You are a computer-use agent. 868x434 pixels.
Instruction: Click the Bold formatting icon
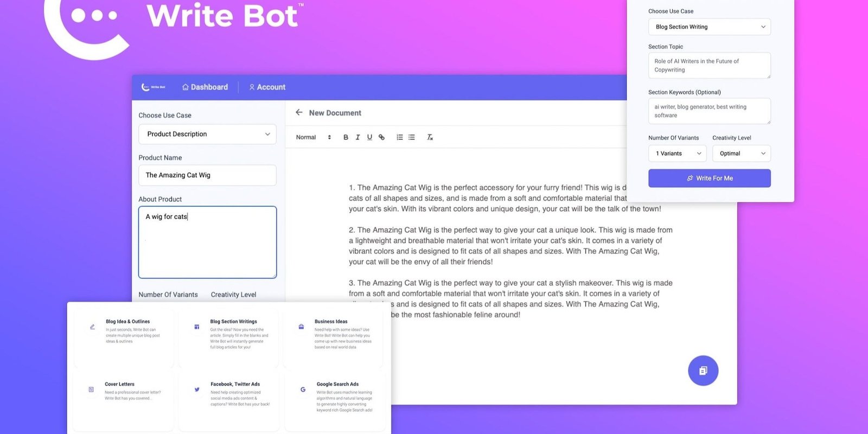tap(346, 137)
